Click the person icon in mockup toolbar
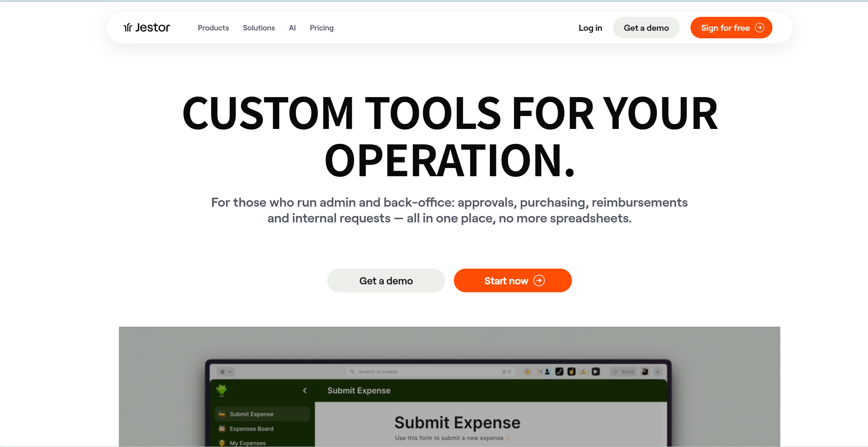Viewport: 868px width, 447px height. click(547, 371)
